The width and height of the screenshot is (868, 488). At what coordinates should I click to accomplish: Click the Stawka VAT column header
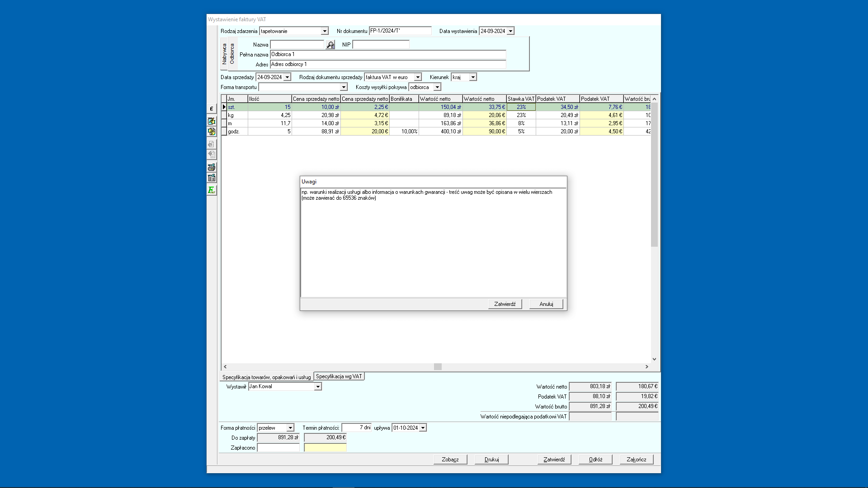521,99
